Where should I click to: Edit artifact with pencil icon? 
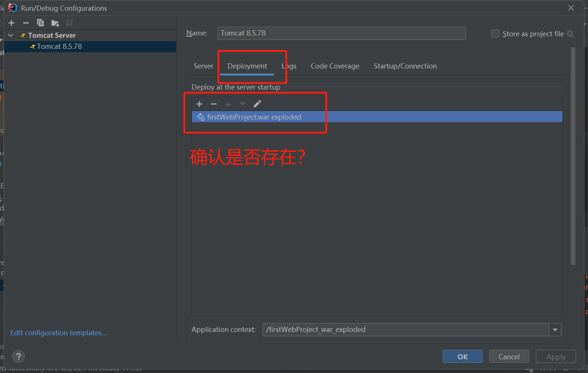(257, 104)
